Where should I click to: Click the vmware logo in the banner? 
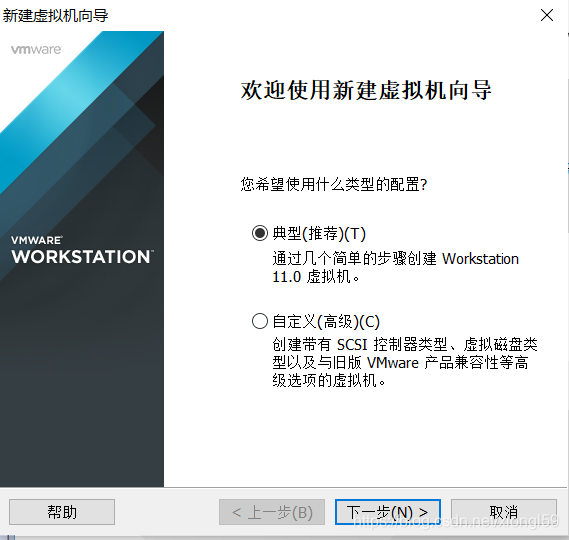click(36, 50)
